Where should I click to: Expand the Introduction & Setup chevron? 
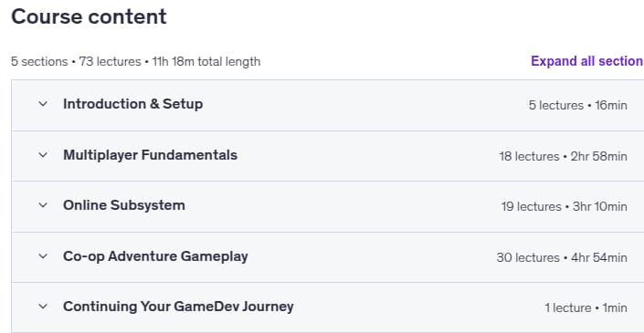point(43,104)
